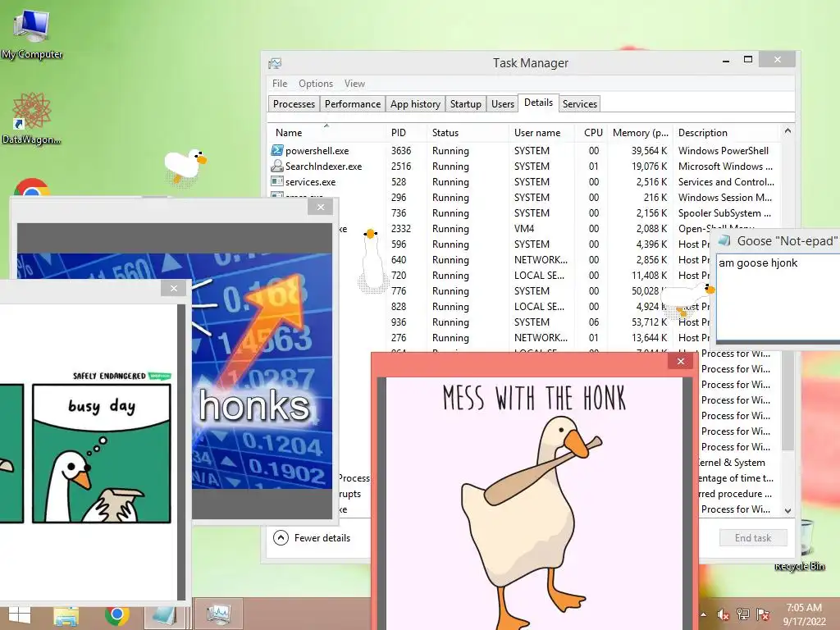This screenshot has width=840, height=630.
Task: Sort by the User name column header
Action: pos(541,132)
